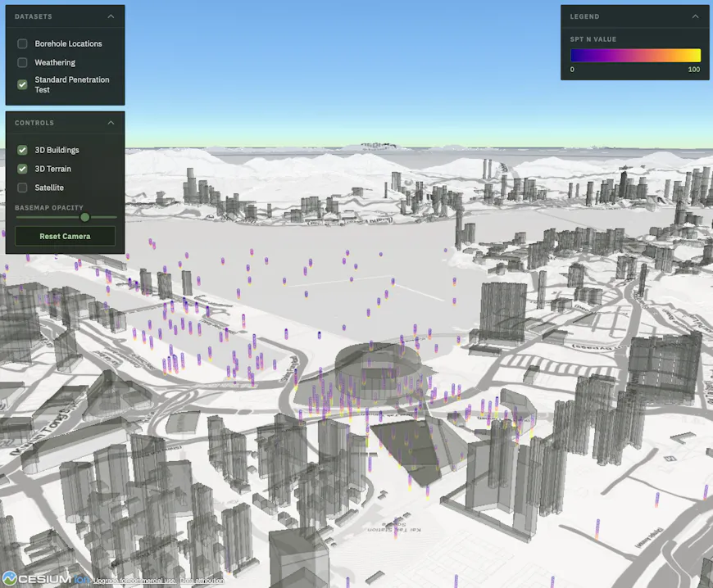Image resolution: width=713 pixels, height=588 pixels.
Task: Enable the Satellite basemap
Action: point(22,188)
